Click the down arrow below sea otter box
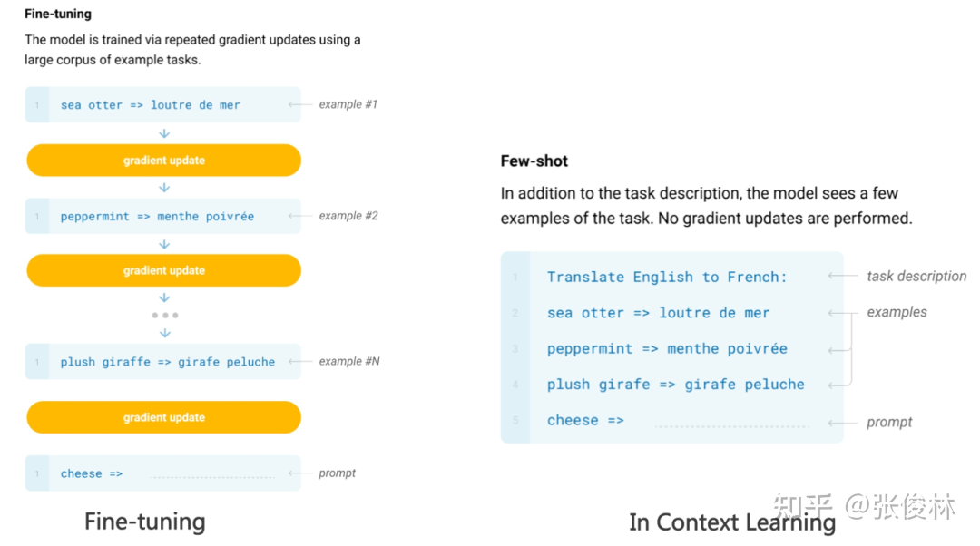 [x=164, y=133]
